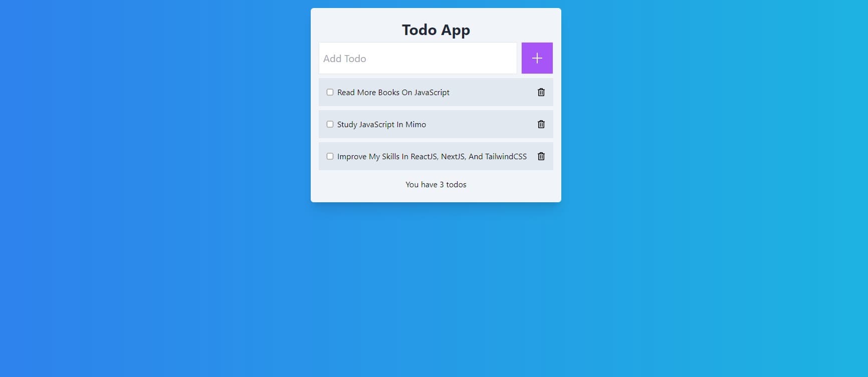The width and height of the screenshot is (868, 377).
Task: Click the Read More Books On JavaScript label text
Action: (393, 93)
